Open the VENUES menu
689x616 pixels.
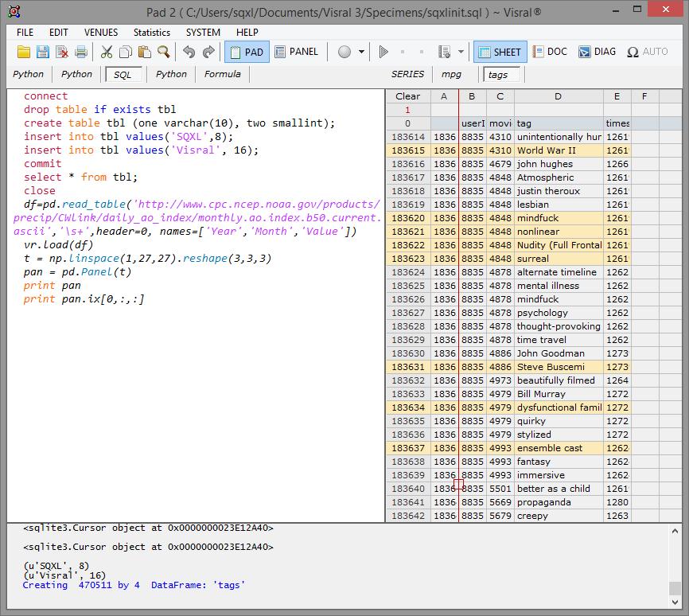[x=100, y=33]
